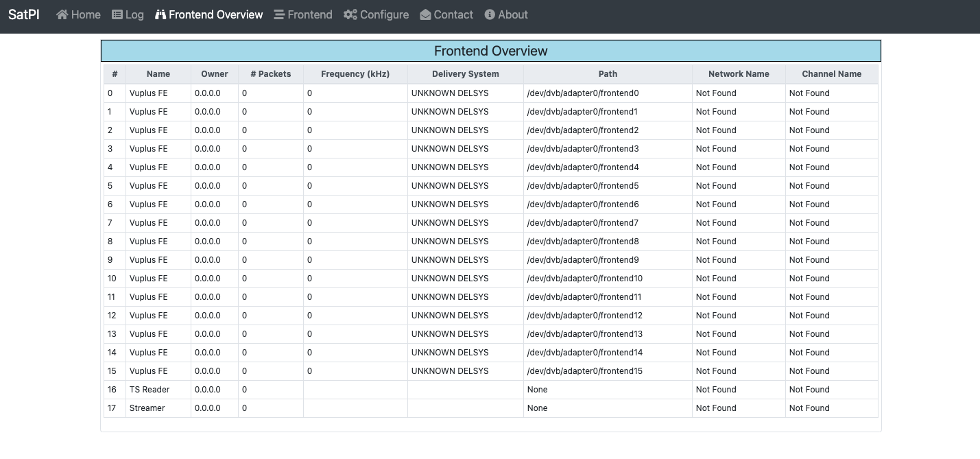
Task: Click the info icon beside About
Action: click(x=490, y=14)
